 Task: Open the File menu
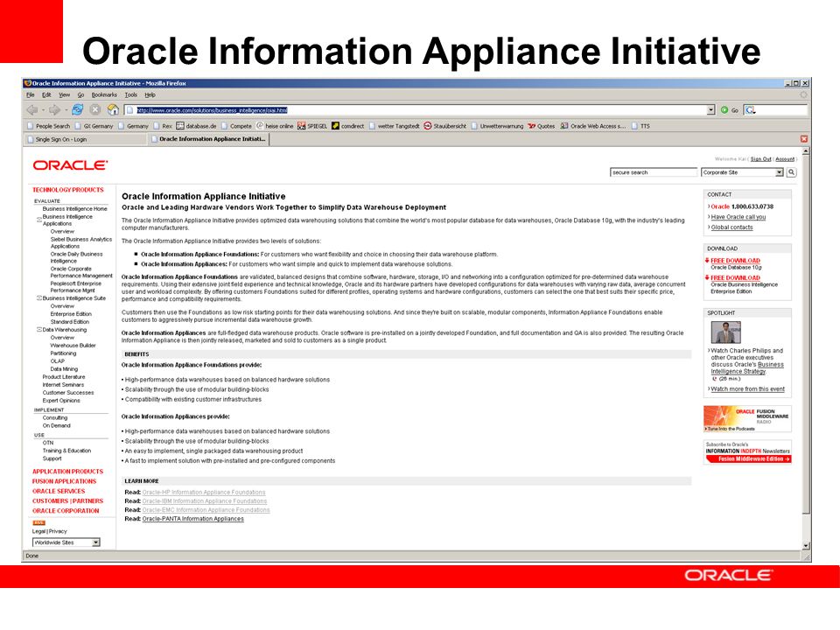(x=31, y=94)
